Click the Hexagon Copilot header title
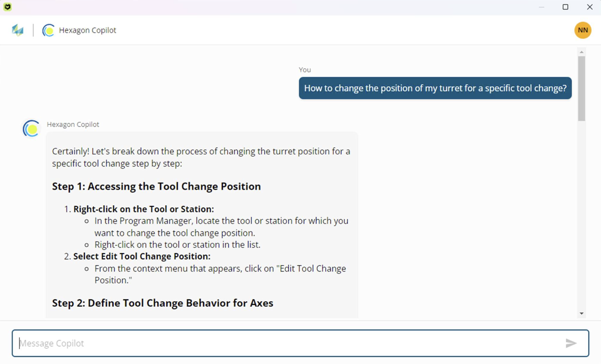 tap(88, 30)
